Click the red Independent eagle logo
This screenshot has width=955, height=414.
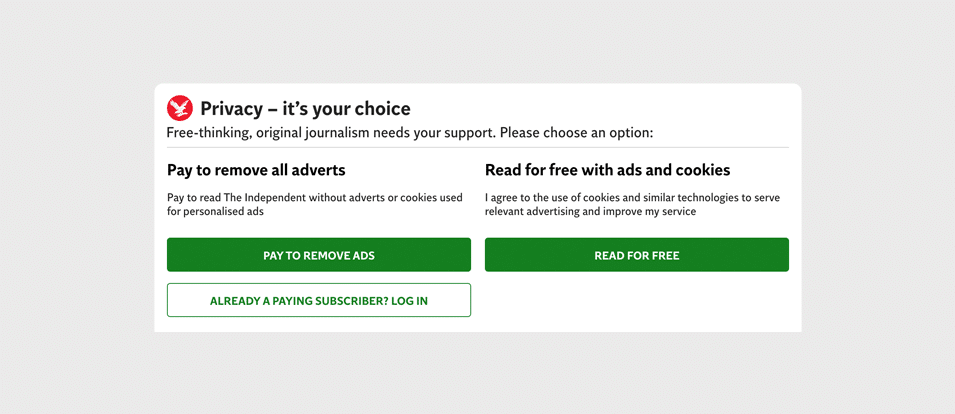pyautogui.click(x=180, y=108)
